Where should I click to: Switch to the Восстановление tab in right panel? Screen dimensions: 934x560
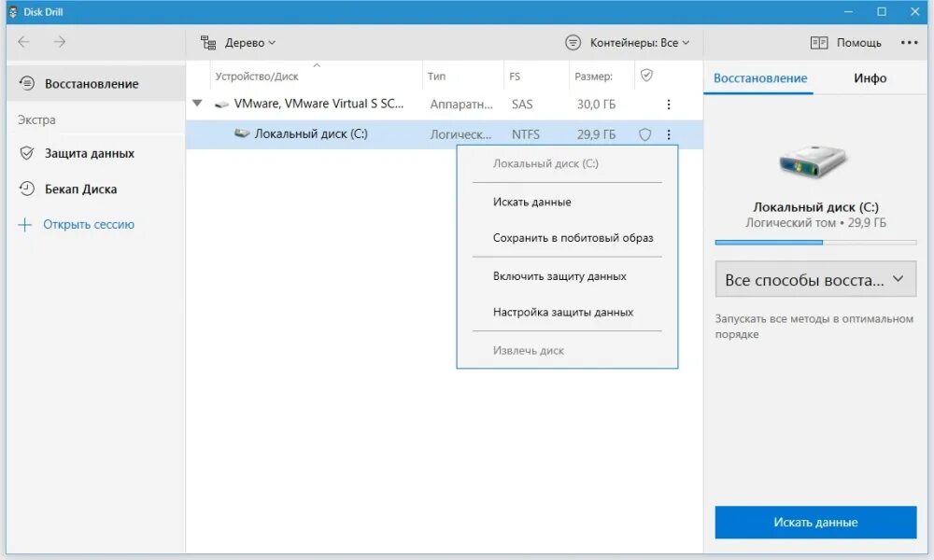760,78
